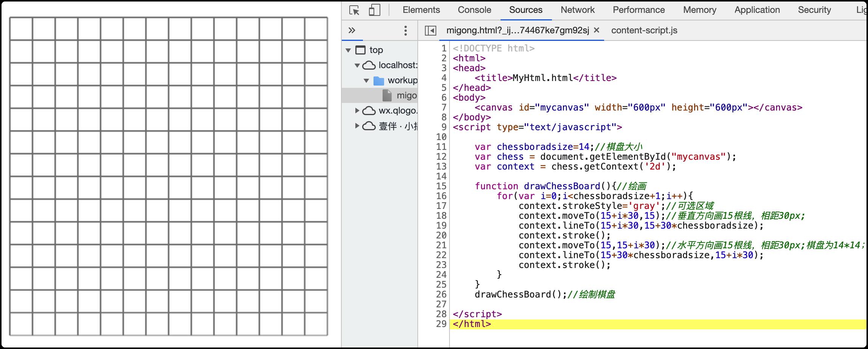Switch to the Console tab

pyautogui.click(x=474, y=10)
